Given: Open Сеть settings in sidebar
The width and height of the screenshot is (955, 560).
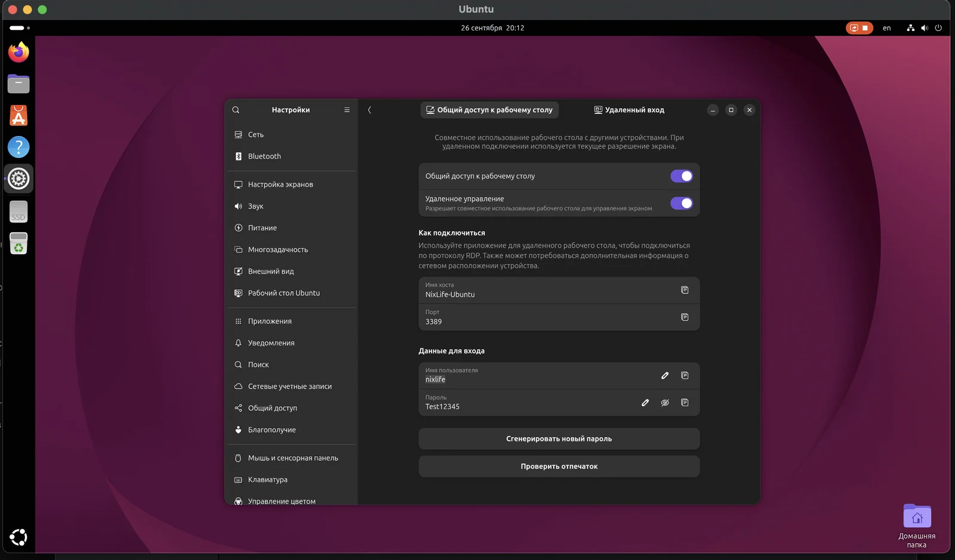Looking at the screenshot, I should point(291,135).
